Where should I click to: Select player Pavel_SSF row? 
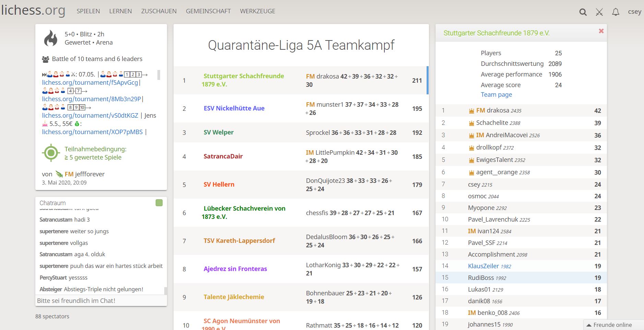(x=521, y=243)
